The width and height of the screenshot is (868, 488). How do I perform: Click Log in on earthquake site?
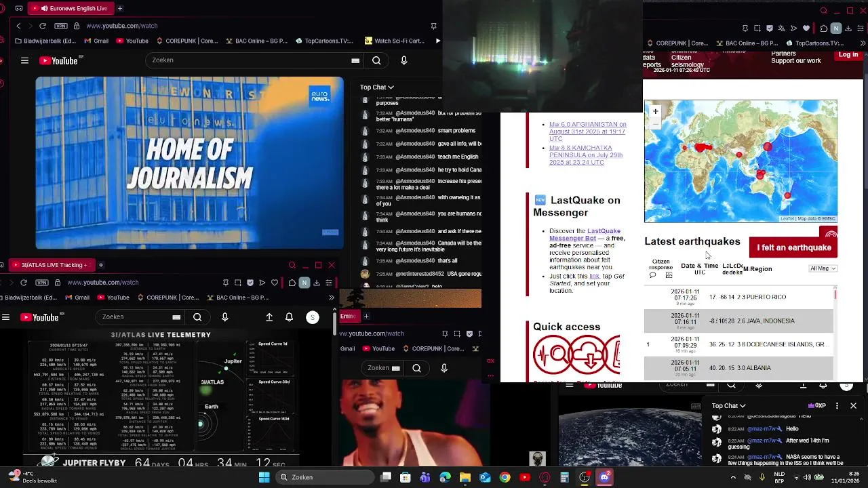click(x=848, y=55)
